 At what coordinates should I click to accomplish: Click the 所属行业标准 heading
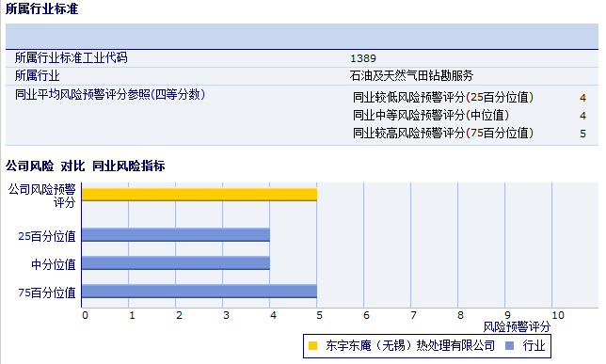tap(41, 8)
